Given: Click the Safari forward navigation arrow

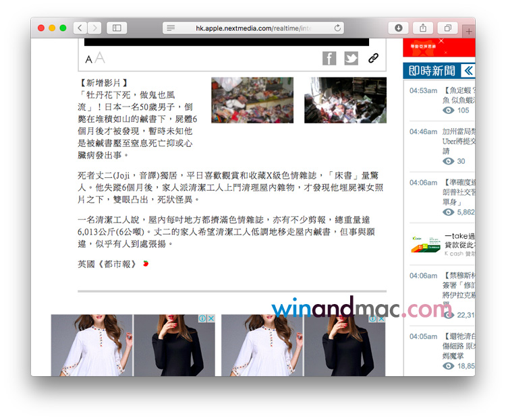Looking at the screenshot, I should coord(94,28).
